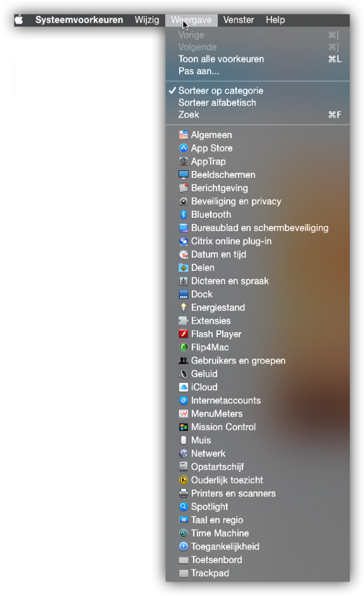Screen dimensions: 364x596
Task: Click the Dicteren en spraak icon
Action: click(x=183, y=281)
